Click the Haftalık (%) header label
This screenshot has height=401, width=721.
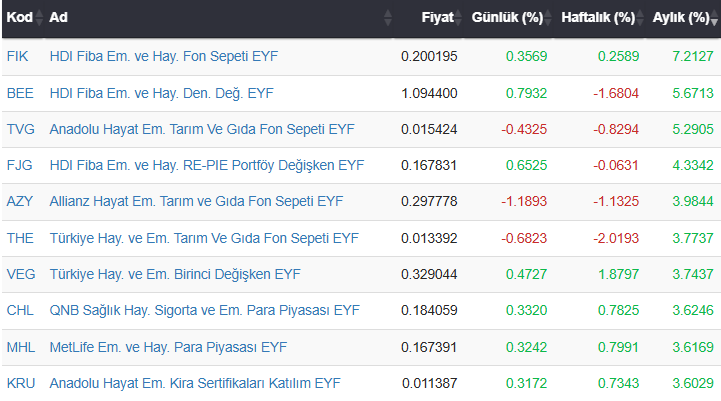point(598,17)
